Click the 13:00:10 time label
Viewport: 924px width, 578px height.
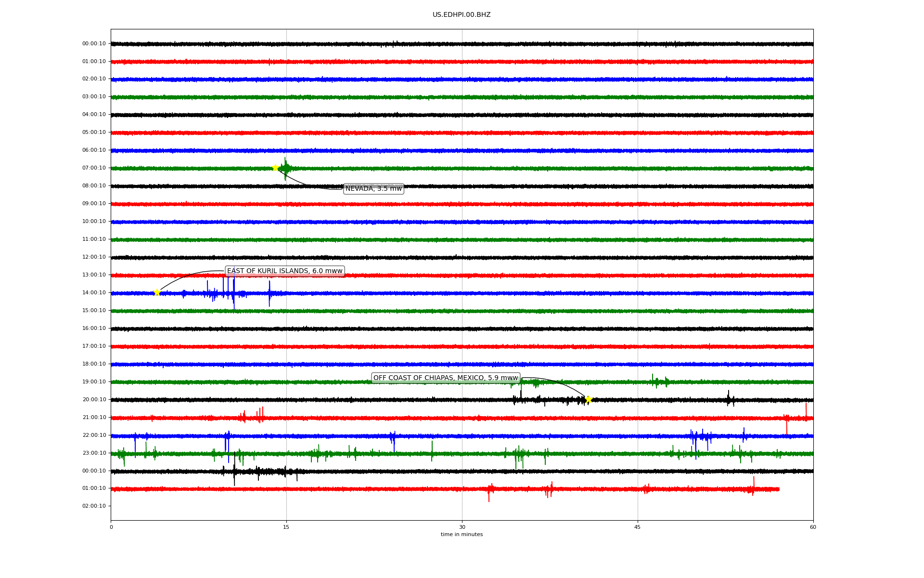click(94, 275)
